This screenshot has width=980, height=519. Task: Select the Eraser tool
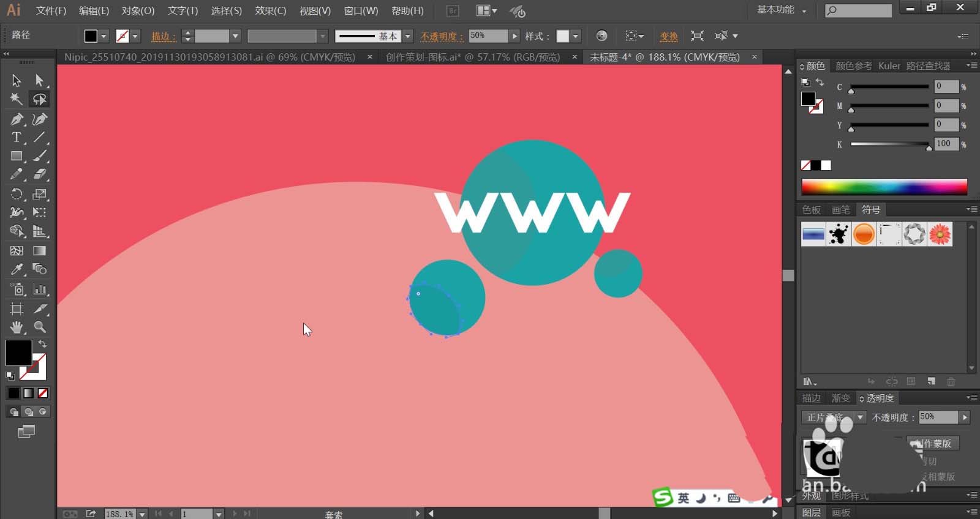point(39,174)
